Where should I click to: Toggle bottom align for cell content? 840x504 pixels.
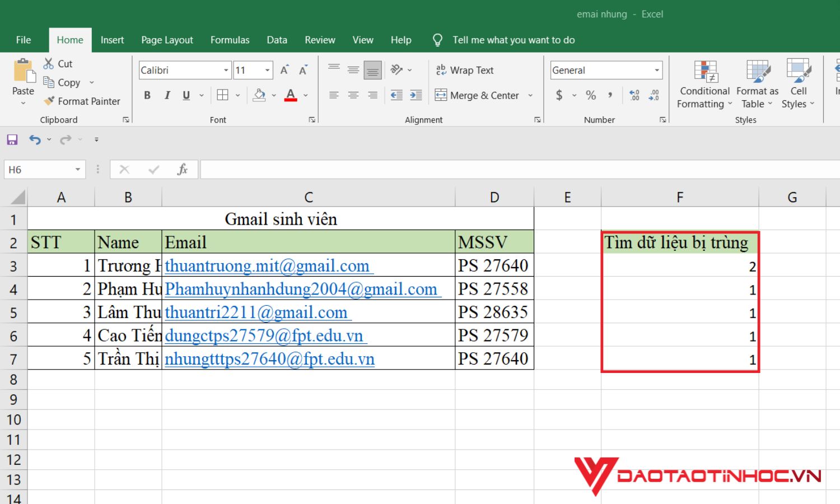(x=372, y=70)
